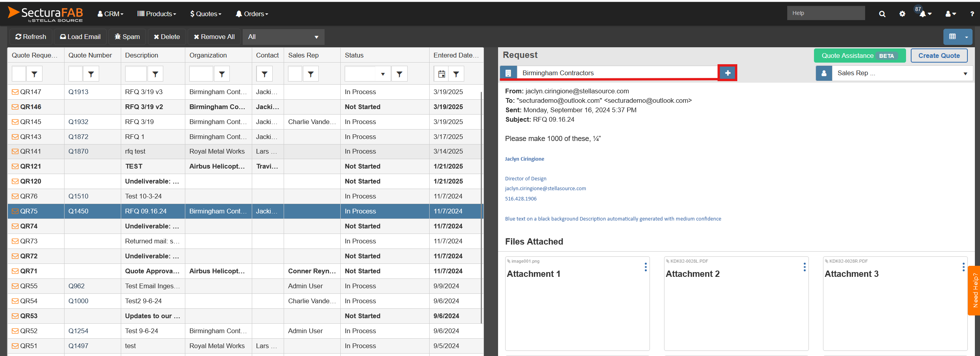Click the plus icon beside Birmingham Contractors
Viewport: 980px width, 356px height.
coord(727,73)
